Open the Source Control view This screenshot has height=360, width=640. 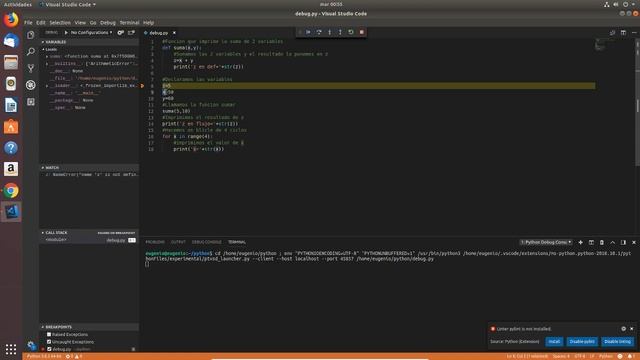(x=31, y=68)
